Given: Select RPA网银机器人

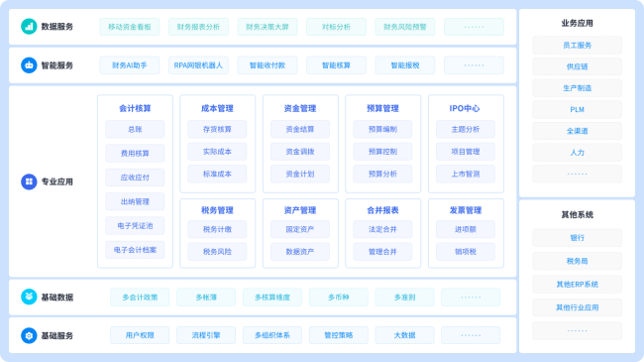Looking at the screenshot, I should (x=198, y=65).
